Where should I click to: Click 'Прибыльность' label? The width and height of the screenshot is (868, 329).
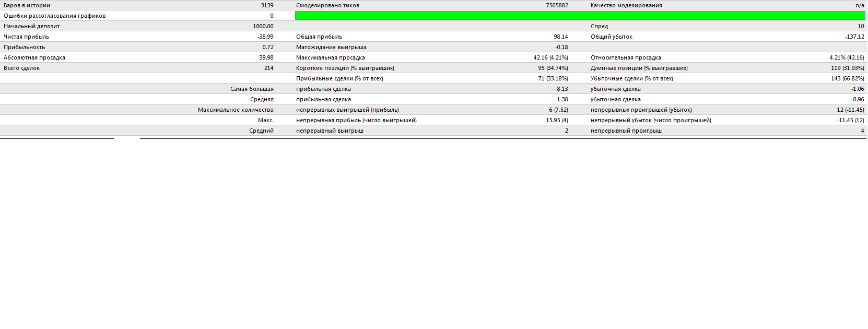coord(24,47)
